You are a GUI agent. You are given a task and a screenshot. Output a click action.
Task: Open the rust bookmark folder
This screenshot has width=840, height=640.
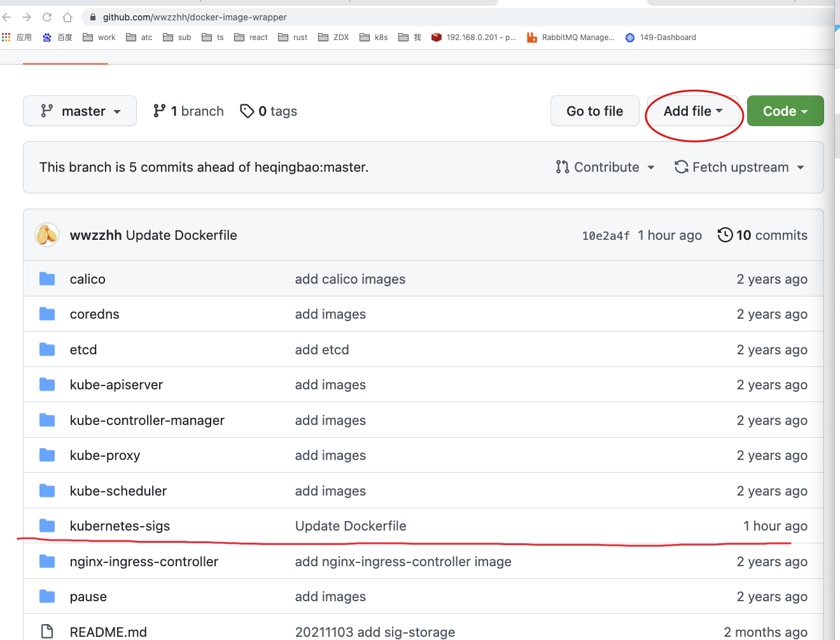(293, 38)
